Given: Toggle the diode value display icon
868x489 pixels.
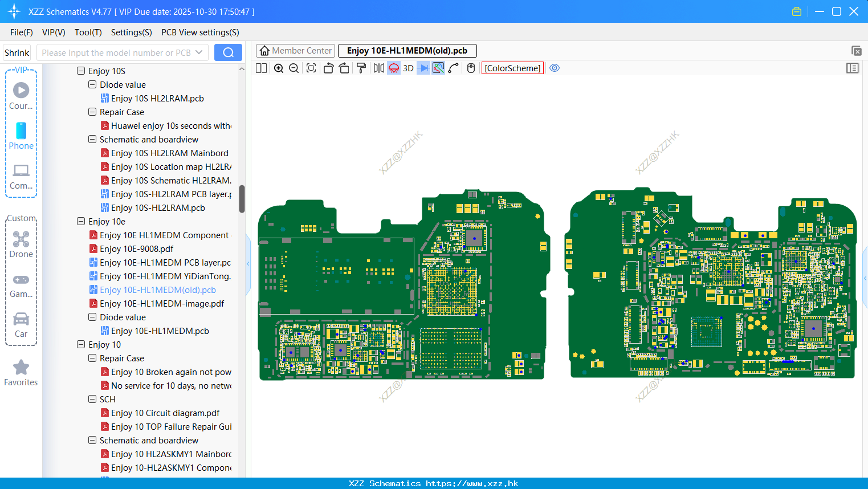Looking at the screenshot, I should (423, 68).
